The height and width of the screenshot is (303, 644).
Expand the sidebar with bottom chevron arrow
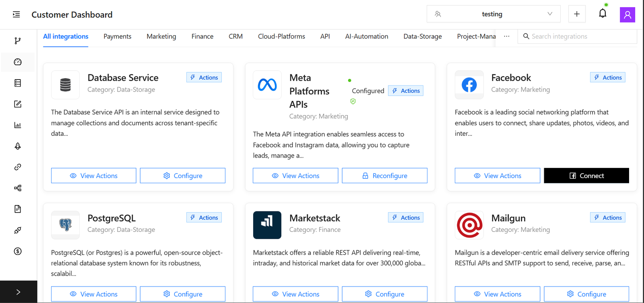[18, 292]
